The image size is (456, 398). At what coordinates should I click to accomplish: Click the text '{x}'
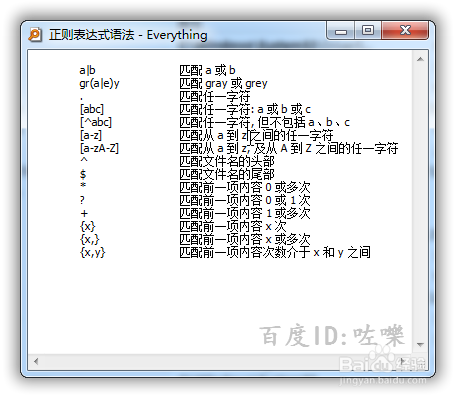click(x=88, y=226)
